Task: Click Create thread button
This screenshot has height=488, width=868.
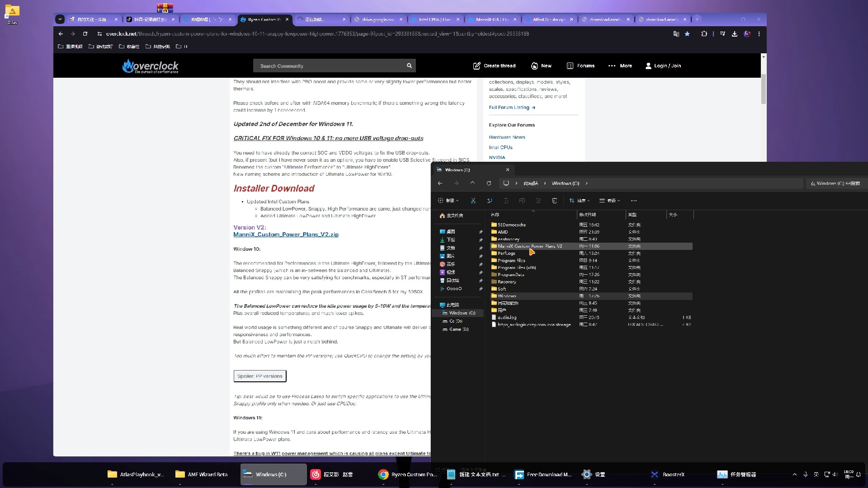Action: 494,66
